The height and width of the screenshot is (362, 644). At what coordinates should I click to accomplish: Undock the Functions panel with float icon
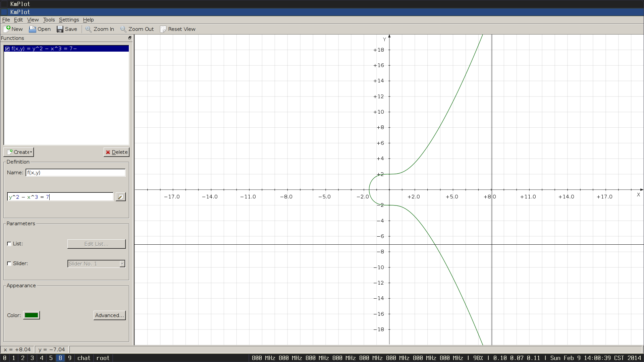tap(130, 38)
